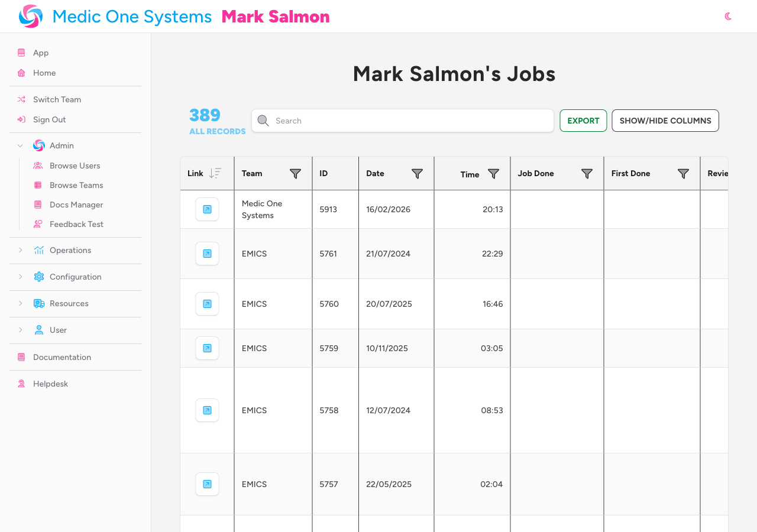Expand the Operations section
This screenshot has width=757, height=532.
(x=20, y=251)
